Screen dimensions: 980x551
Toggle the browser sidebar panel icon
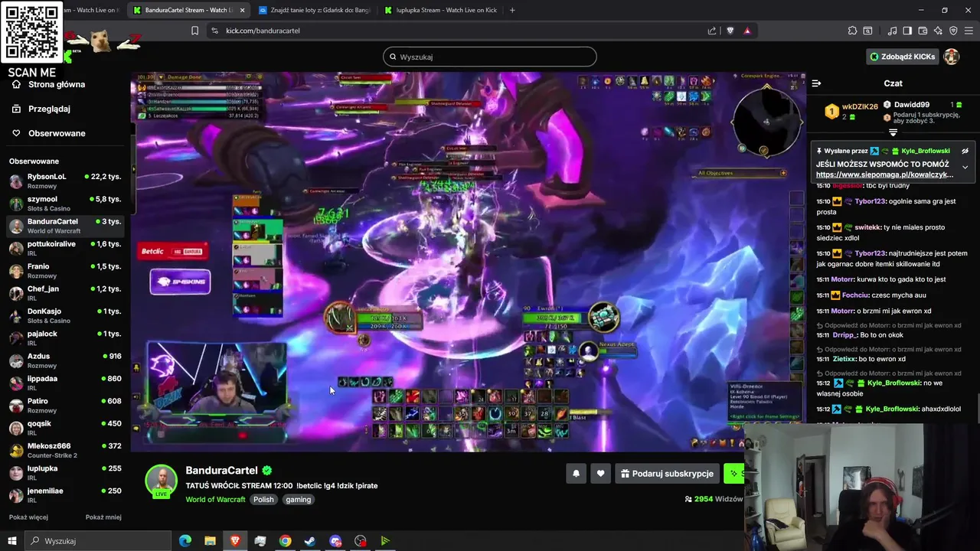coord(907,31)
